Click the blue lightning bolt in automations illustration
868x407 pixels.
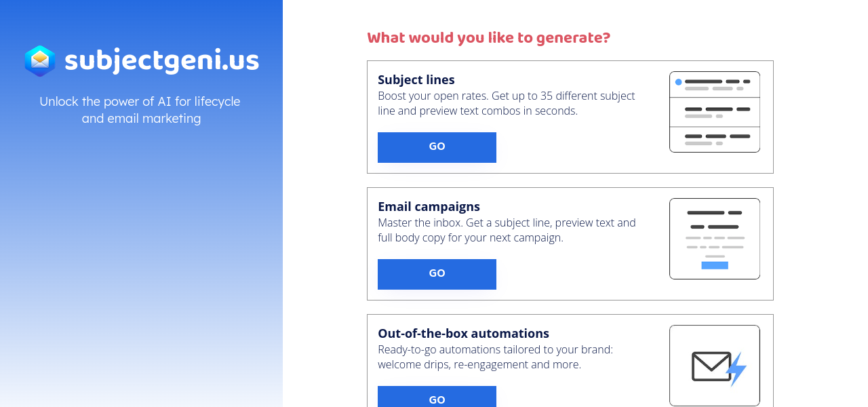click(x=736, y=369)
